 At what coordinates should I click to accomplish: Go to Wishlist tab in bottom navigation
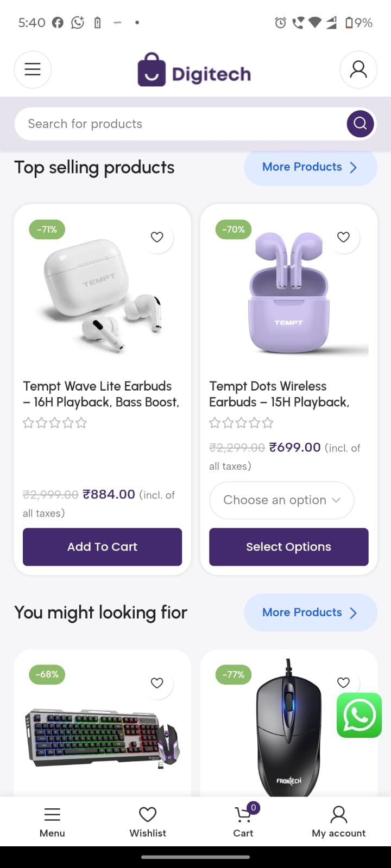tap(148, 821)
